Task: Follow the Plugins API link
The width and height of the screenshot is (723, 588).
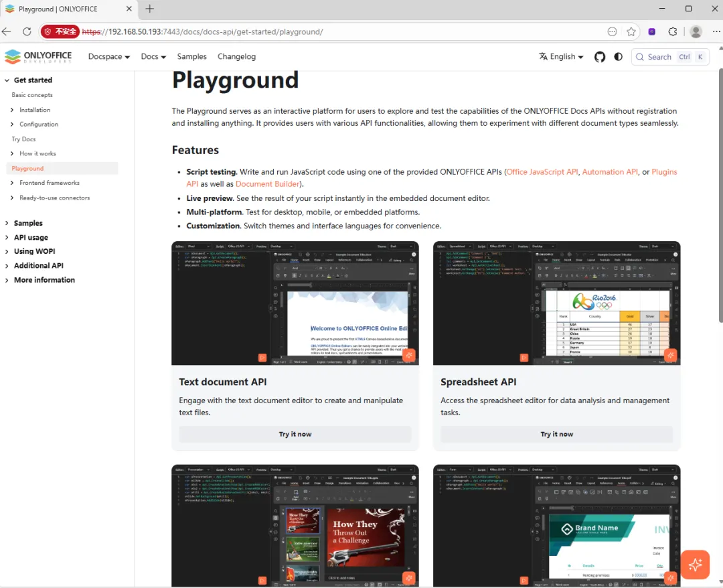Action: (664, 172)
